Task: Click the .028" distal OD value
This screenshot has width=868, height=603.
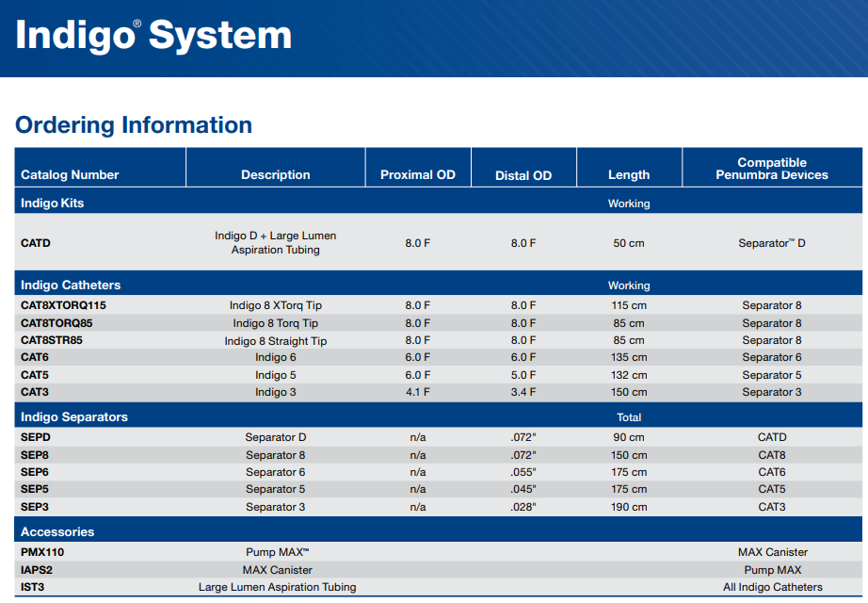Action: pos(523,507)
